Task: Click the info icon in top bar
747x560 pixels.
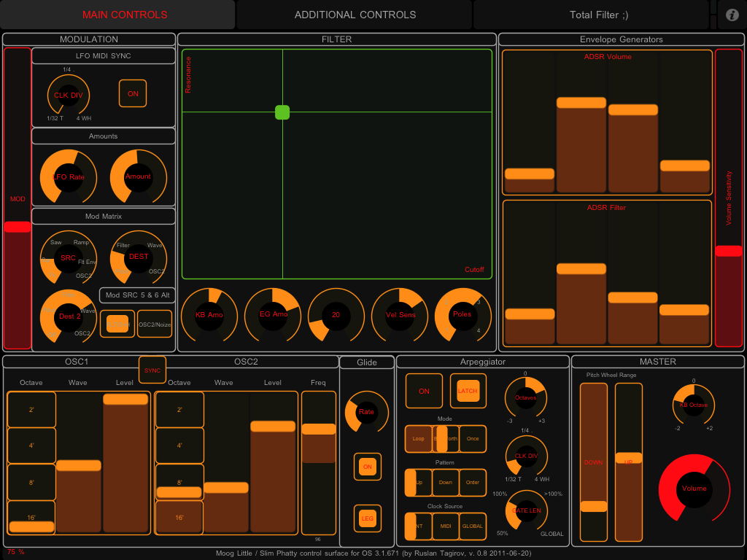Action: (732, 15)
